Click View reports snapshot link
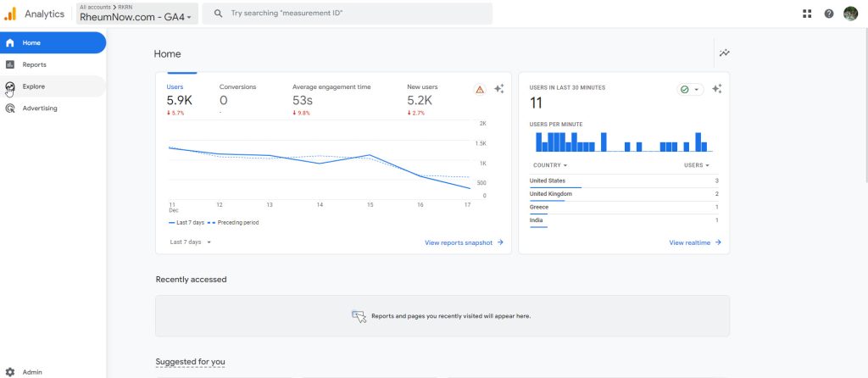The width and height of the screenshot is (868, 378). (x=464, y=242)
